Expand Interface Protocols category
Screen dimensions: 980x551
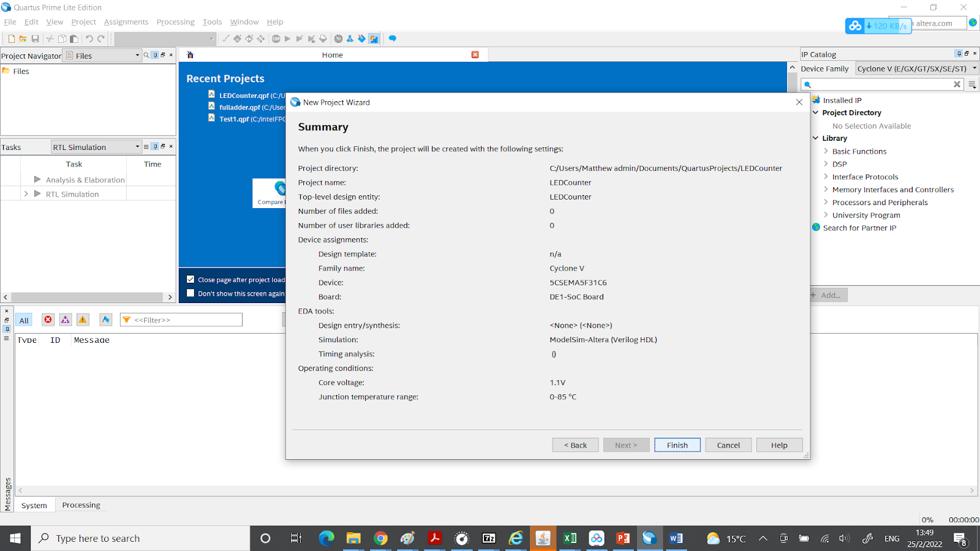(x=826, y=177)
